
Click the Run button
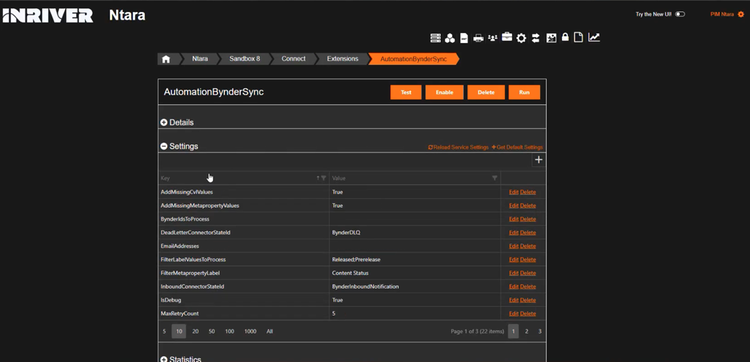[x=524, y=92]
